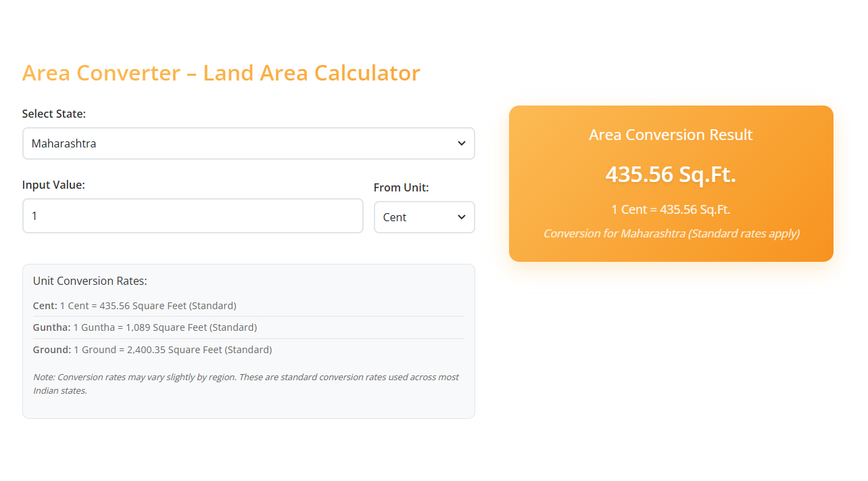The height and width of the screenshot is (481, 868).
Task: Click the "1 Cent = 435.56 Sq.Ft." equation line
Action: coord(671,209)
